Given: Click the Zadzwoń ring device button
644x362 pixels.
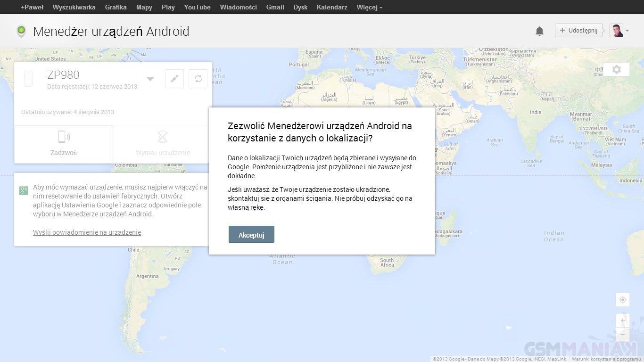Looking at the screenshot, I should (x=64, y=144).
